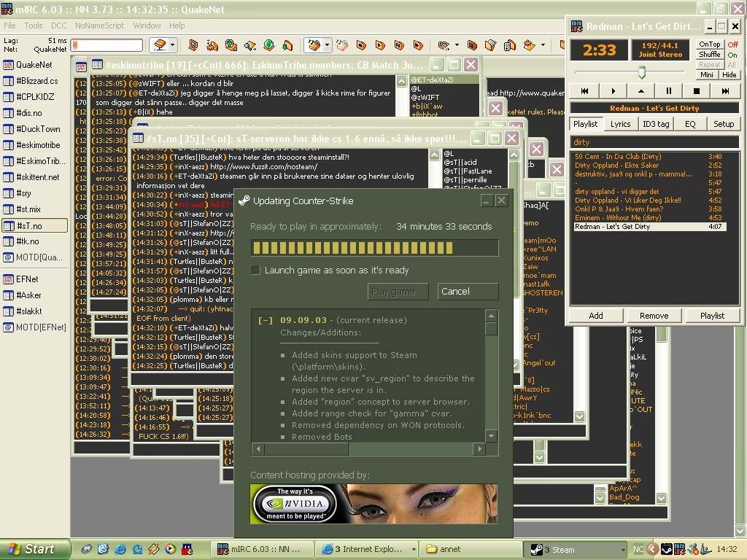The image size is (747, 560).
Task: Click the green down-arrow folder toolbar icon
Action: 287,45
